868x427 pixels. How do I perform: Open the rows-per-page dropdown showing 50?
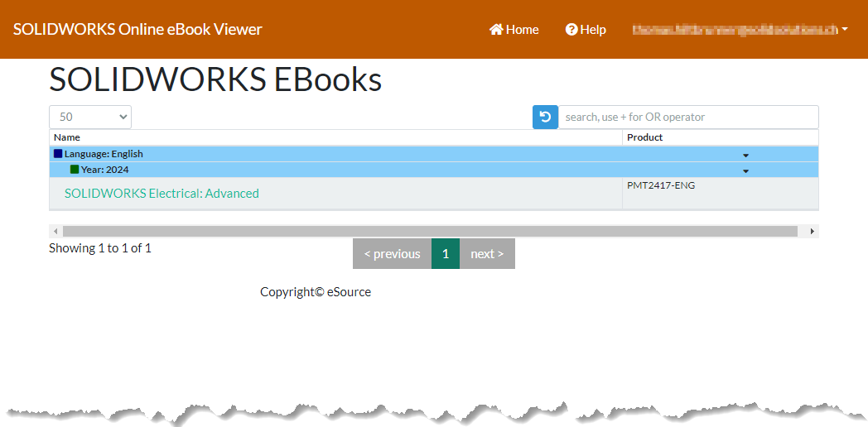click(90, 118)
